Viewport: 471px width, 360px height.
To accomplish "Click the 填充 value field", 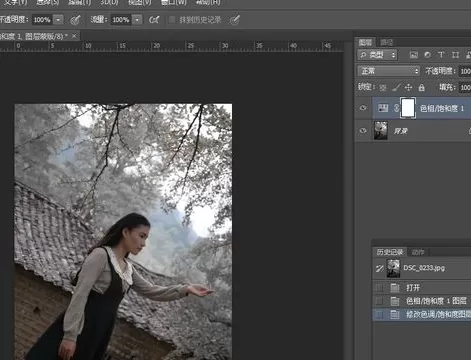I will 465,88.
